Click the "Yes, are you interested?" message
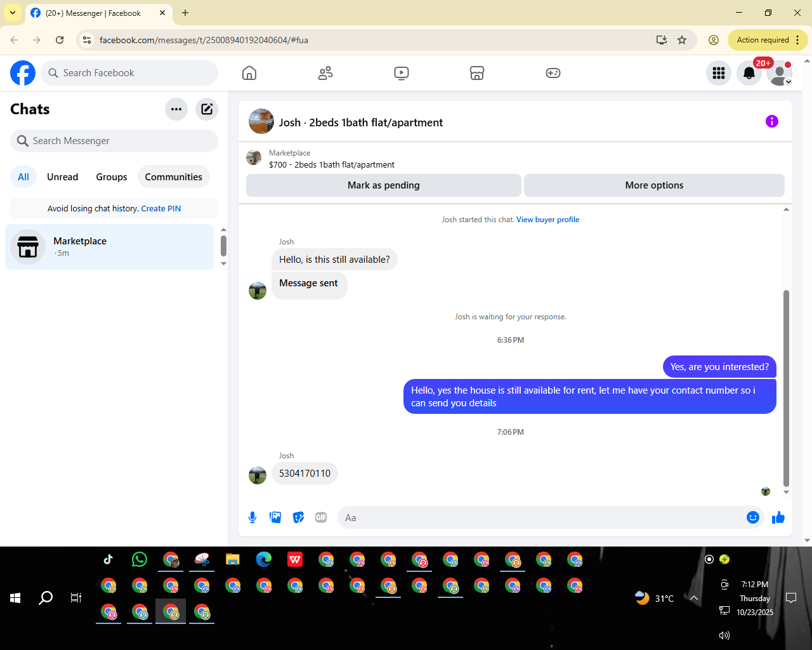 click(719, 367)
